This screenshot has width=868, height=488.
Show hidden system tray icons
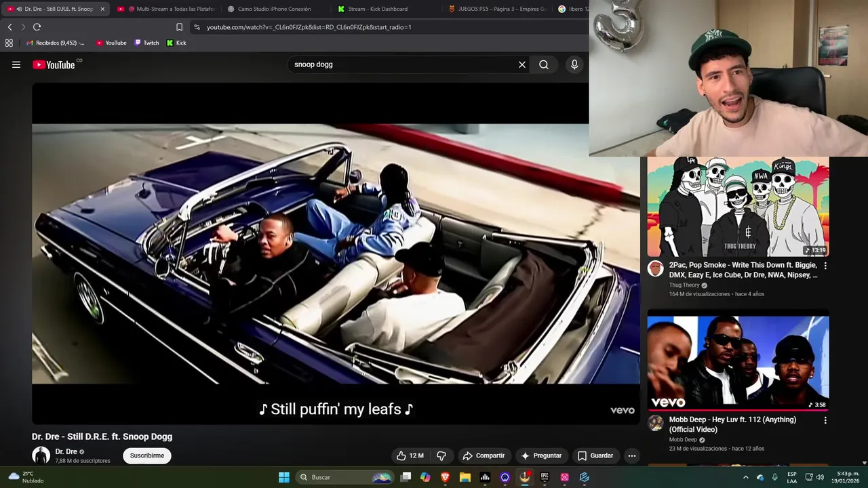[x=746, y=477]
